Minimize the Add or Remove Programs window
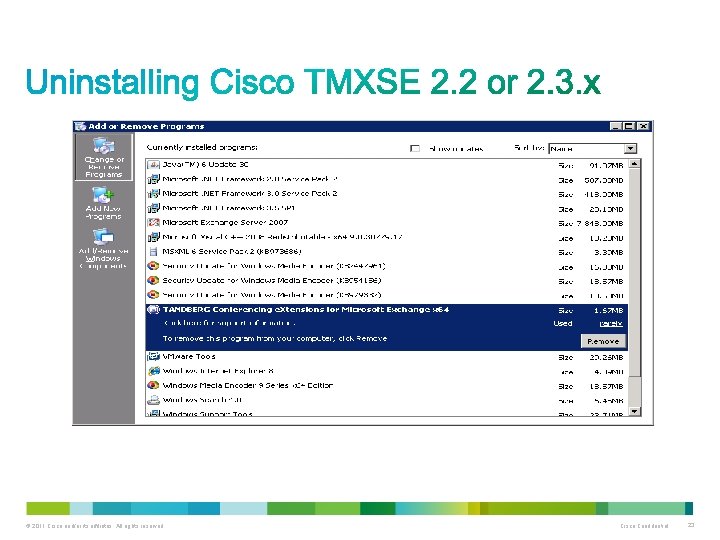The width and height of the screenshot is (720, 540). pos(615,126)
